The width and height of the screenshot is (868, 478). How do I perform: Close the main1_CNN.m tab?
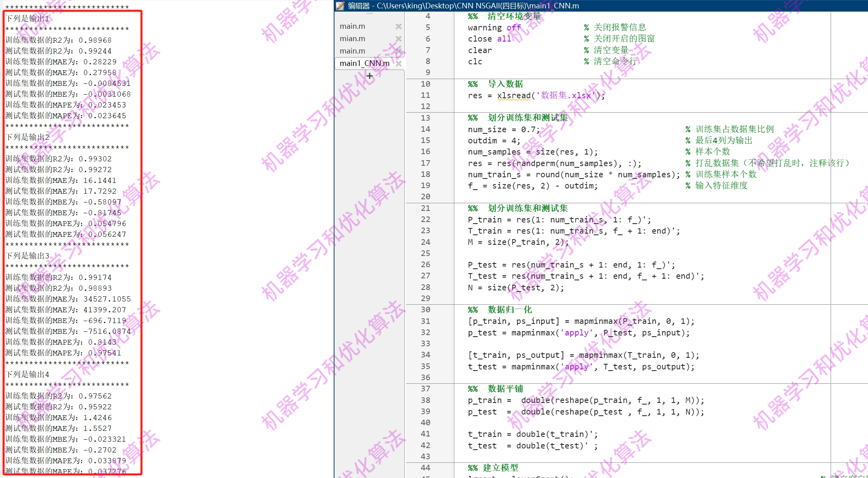[398, 63]
